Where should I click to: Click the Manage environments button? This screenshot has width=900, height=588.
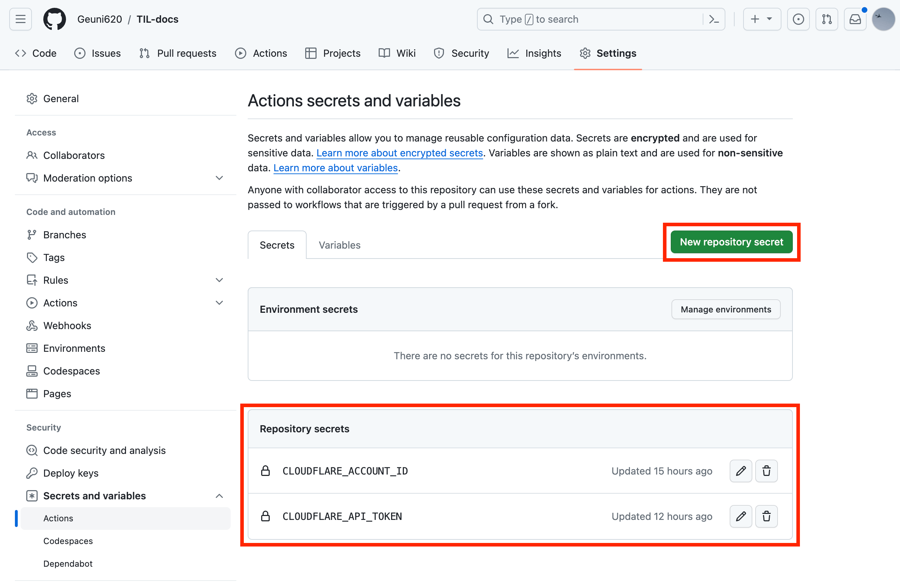tap(725, 309)
